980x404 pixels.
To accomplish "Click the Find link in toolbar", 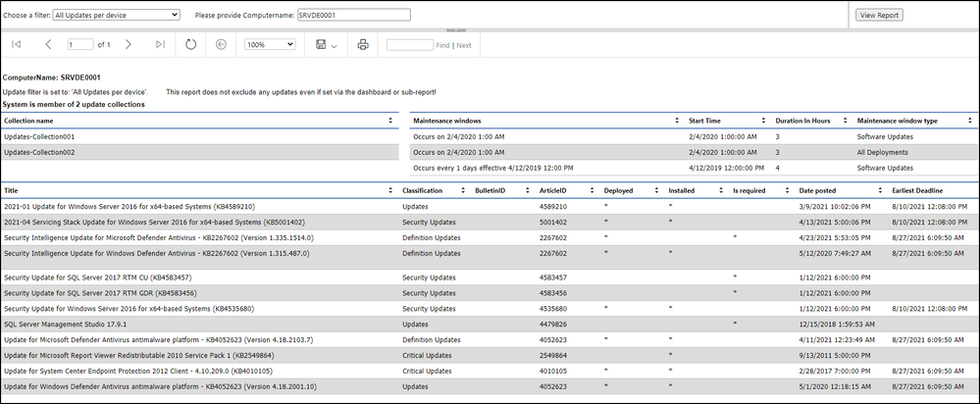I will tap(442, 45).
